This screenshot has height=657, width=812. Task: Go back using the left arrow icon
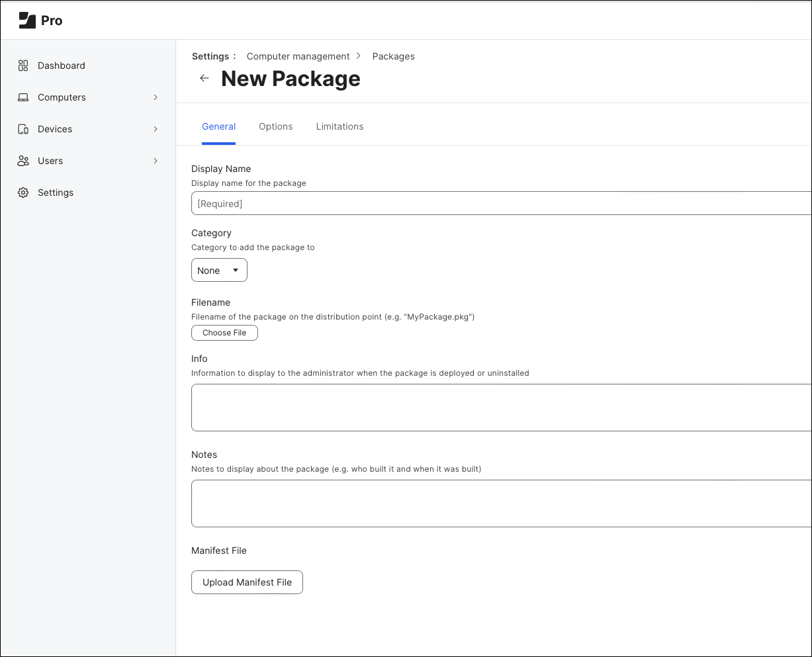click(x=204, y=78)
